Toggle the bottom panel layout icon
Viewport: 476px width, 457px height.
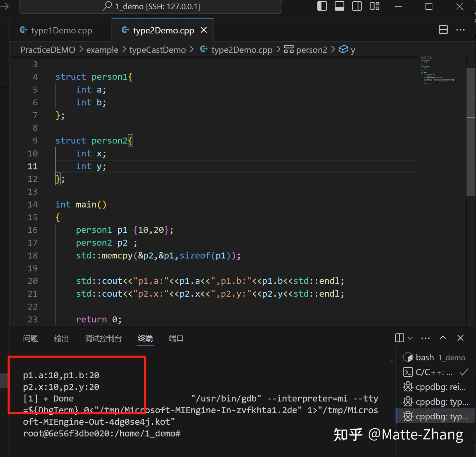click(339, 6)
